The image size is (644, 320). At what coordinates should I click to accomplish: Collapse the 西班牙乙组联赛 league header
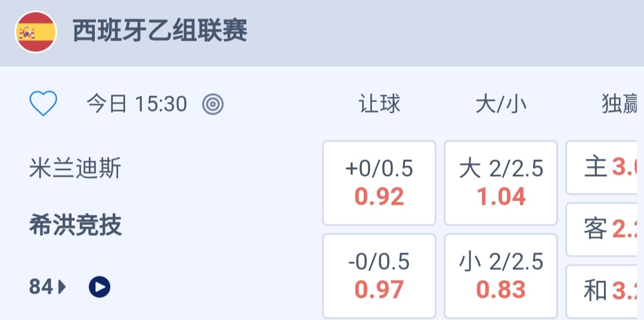[x=160, y=31]
